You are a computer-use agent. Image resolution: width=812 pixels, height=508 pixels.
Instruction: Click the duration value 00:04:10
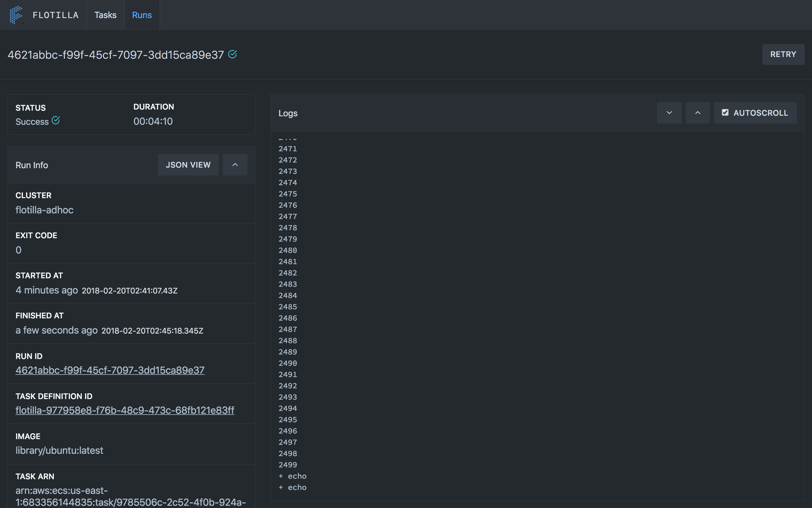pos(153,121)
